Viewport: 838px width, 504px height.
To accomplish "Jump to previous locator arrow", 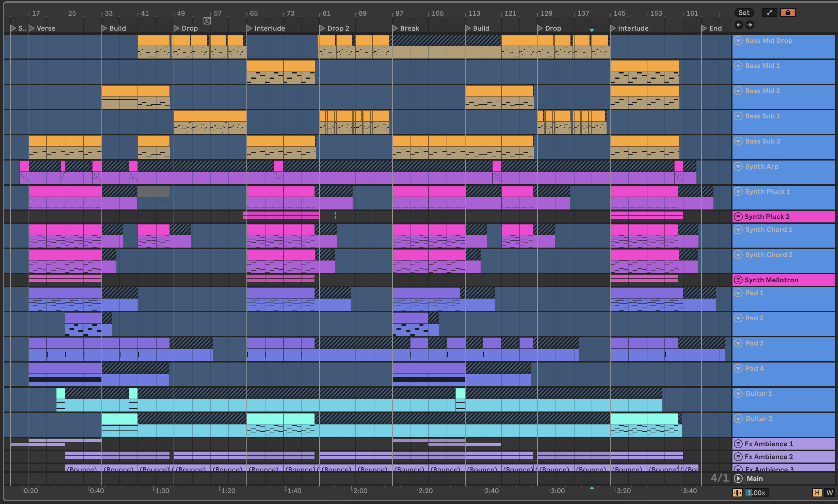I will pos(739,25).
